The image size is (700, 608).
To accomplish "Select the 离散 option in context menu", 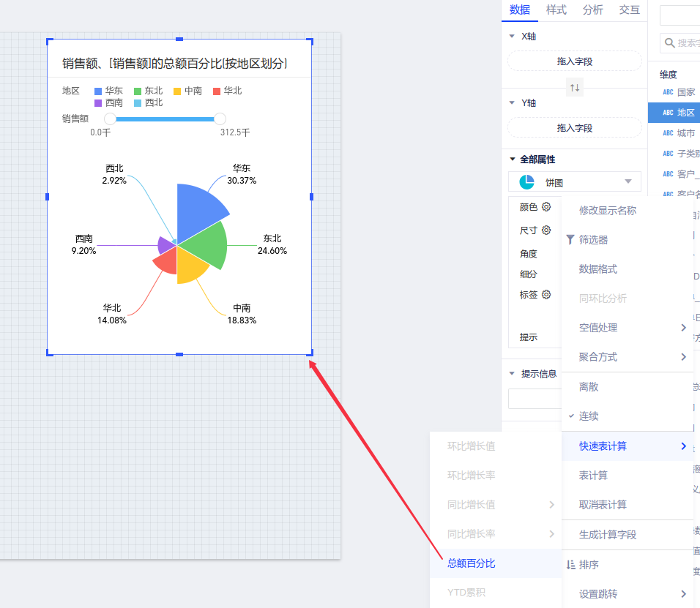I will click(589, 386).
